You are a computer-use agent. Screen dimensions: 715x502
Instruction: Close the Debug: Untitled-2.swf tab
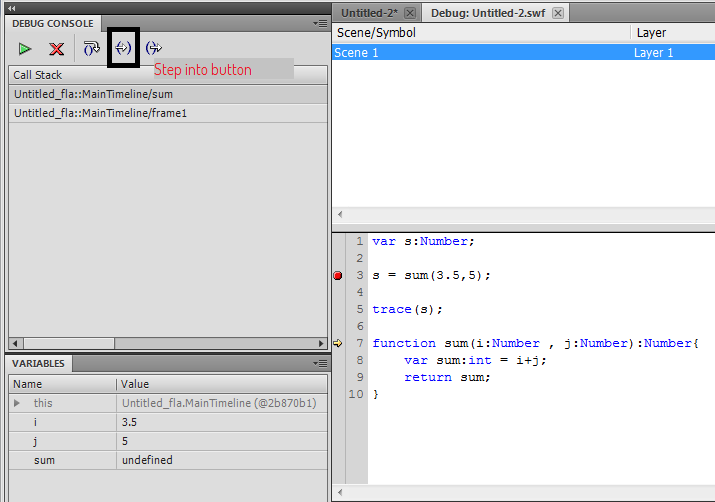[558, 13]
